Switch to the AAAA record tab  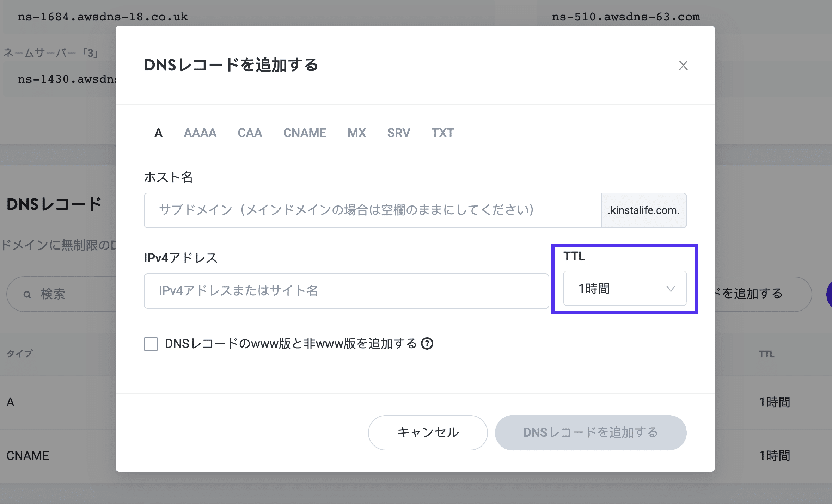click(200, 133)
